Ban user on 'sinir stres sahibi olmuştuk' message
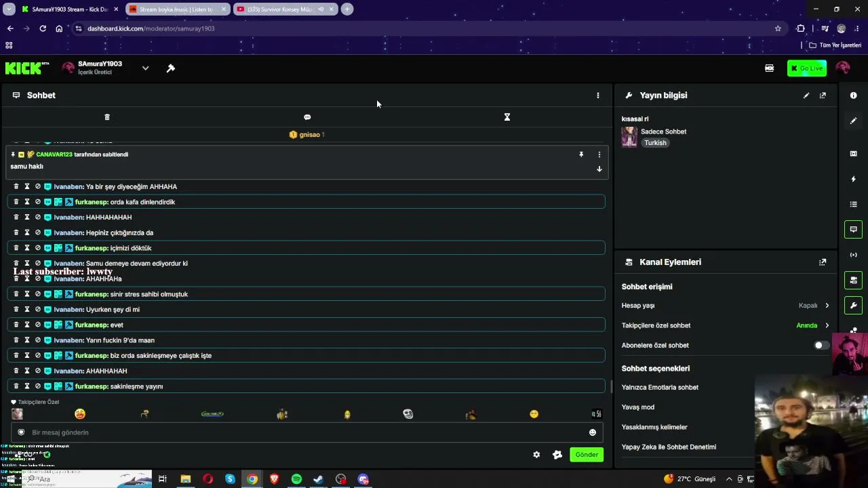Screen dimensions: 868x488 point(38,294)
